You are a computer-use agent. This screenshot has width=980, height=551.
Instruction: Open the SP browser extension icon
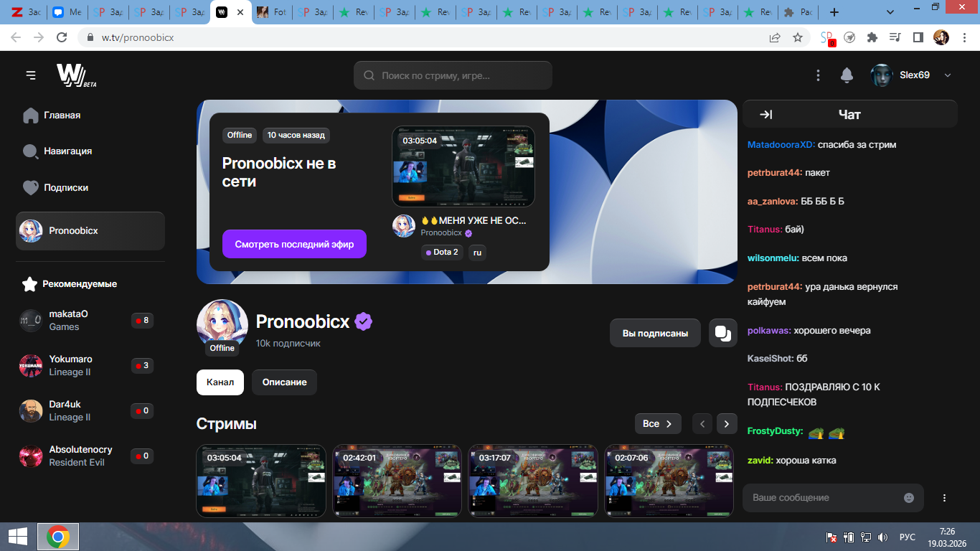(x=827, y=38)
